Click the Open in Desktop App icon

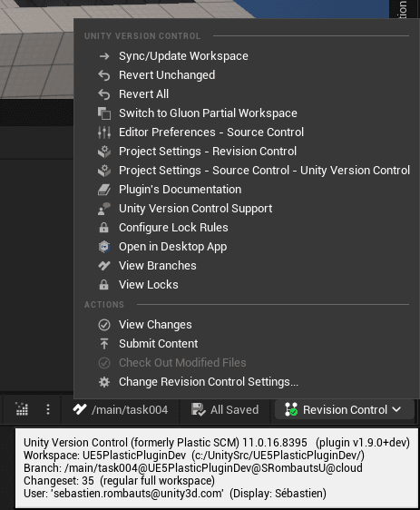pyautogui.click(x=104, y=247)
